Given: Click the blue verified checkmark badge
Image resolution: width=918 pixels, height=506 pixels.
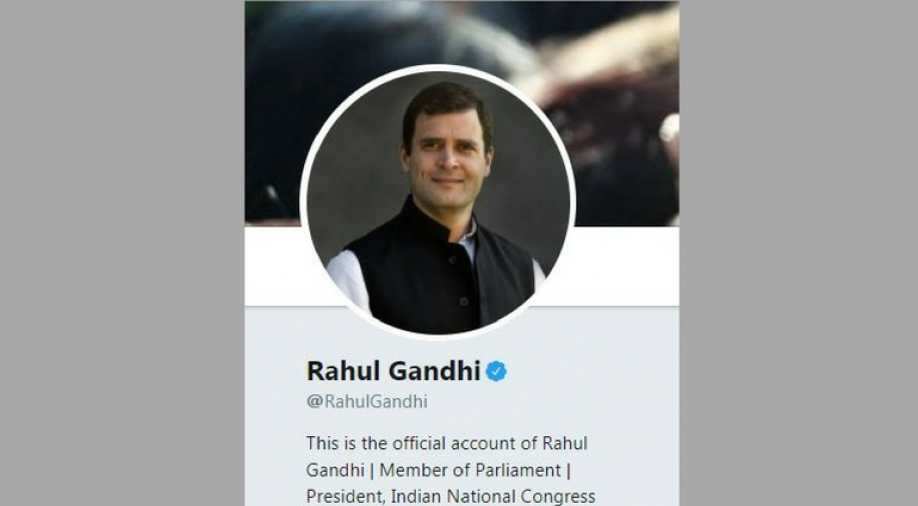Looking at the screenshot, I should (x=496, y=371).
